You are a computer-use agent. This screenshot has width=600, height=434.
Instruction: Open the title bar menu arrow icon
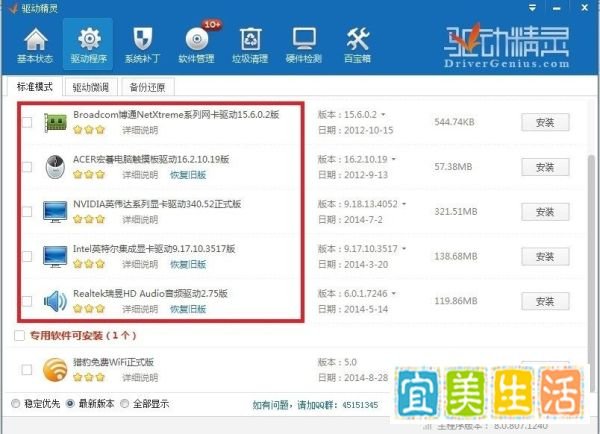point(532,8)
